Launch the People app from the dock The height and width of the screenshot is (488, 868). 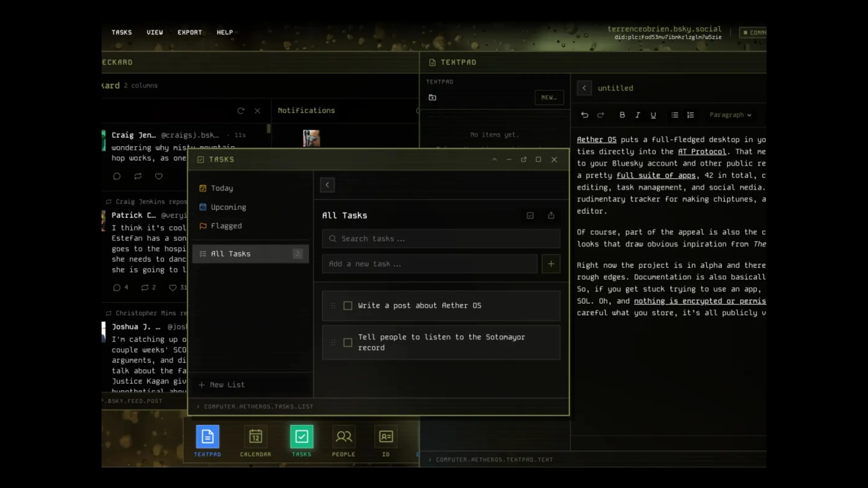[x=343, y=437]
